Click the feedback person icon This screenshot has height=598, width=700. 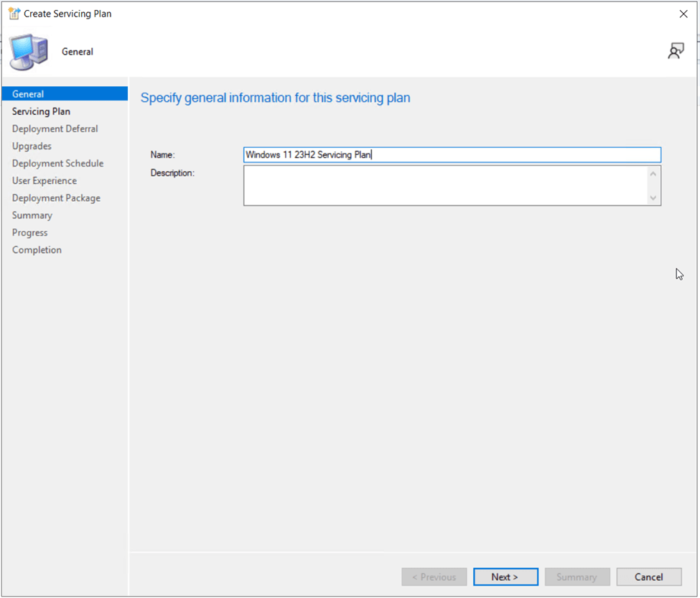(676, 51)
